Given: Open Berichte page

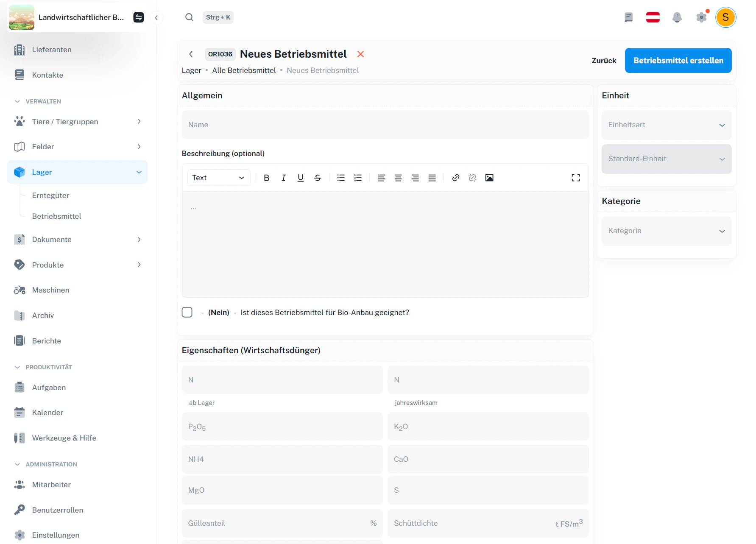Looking at the screenshot, I should coord(77,341).
